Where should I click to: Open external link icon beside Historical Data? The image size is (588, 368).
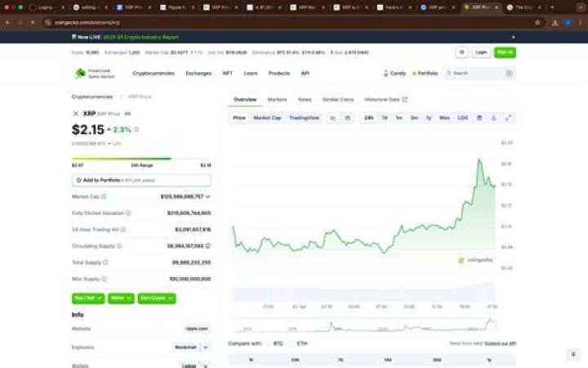tap(404, 100)
